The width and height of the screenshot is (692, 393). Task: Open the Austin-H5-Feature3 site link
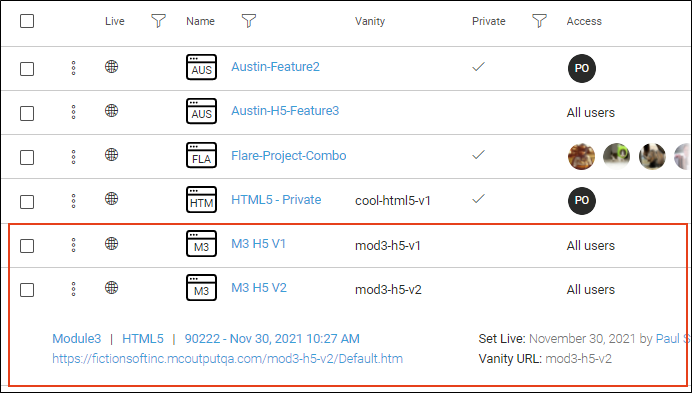(285, 110)
